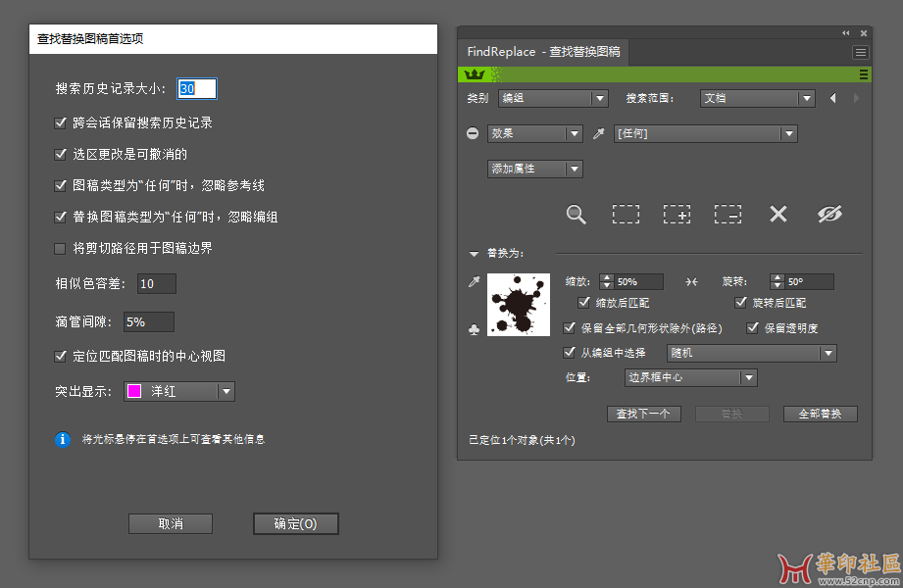Click the eyedropper beside the replacement thumbnail

pos(474,281)
